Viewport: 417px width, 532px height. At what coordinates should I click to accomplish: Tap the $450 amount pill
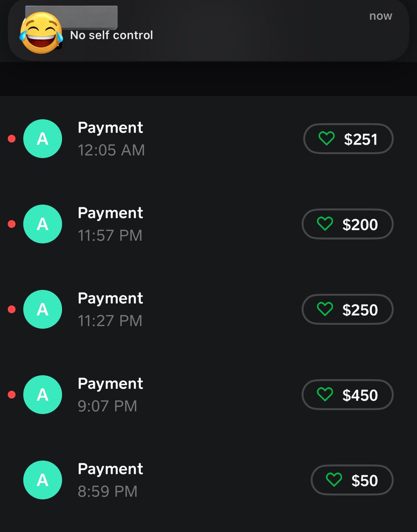(347, 395)
